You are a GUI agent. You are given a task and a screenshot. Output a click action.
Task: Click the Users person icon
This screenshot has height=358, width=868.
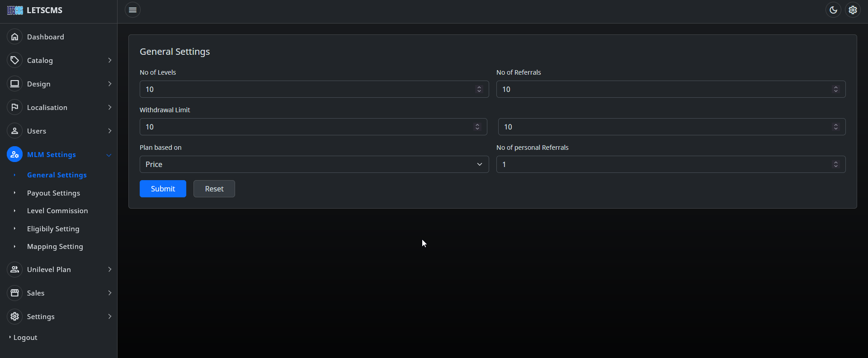coord(14,131)
